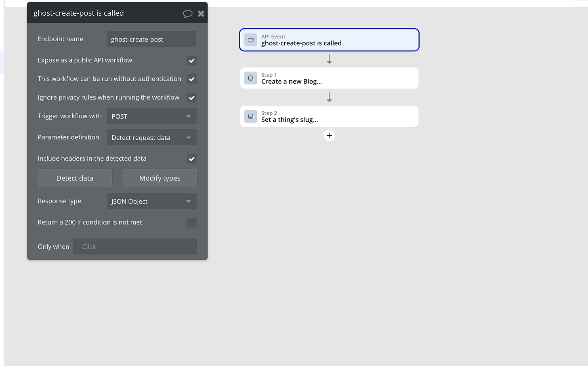Click the Endpoint name label
Viewport: 588px width, 366px height.
click(60, 39)
